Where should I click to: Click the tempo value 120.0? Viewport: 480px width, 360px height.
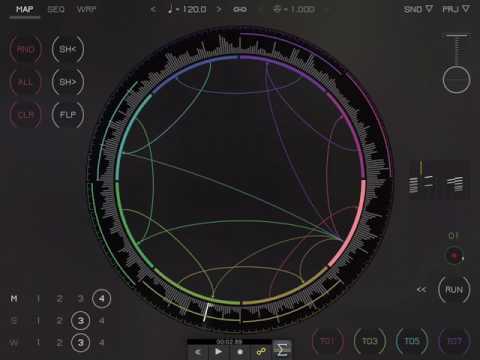click(x=195, y=9)
